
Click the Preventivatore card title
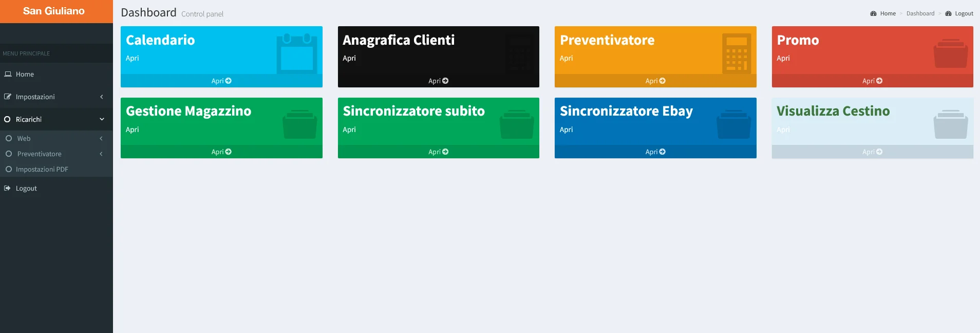[x=607, y=40]
